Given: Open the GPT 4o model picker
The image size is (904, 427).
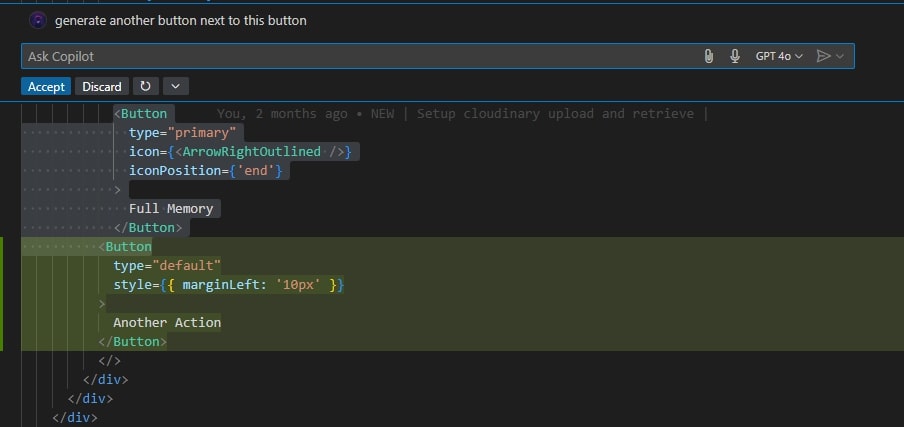Looking at the screenshot, I should click(x=779, y=57).
